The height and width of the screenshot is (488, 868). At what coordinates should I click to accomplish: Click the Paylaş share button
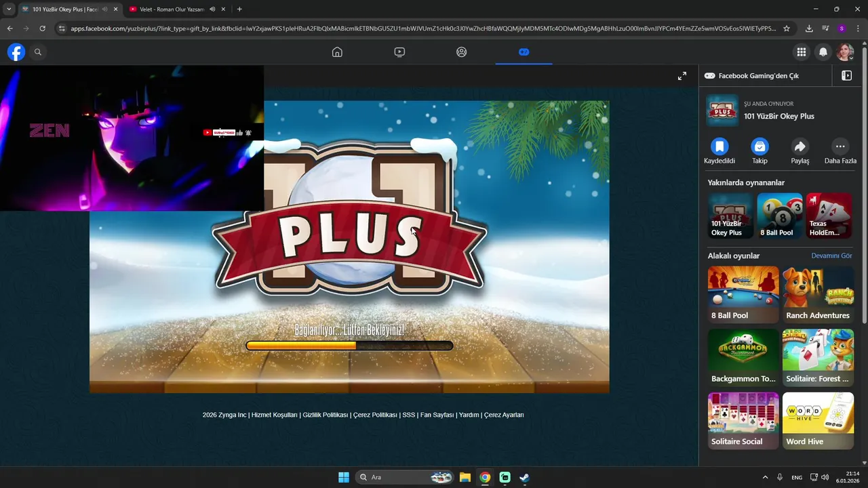click(x=800, y=151)
